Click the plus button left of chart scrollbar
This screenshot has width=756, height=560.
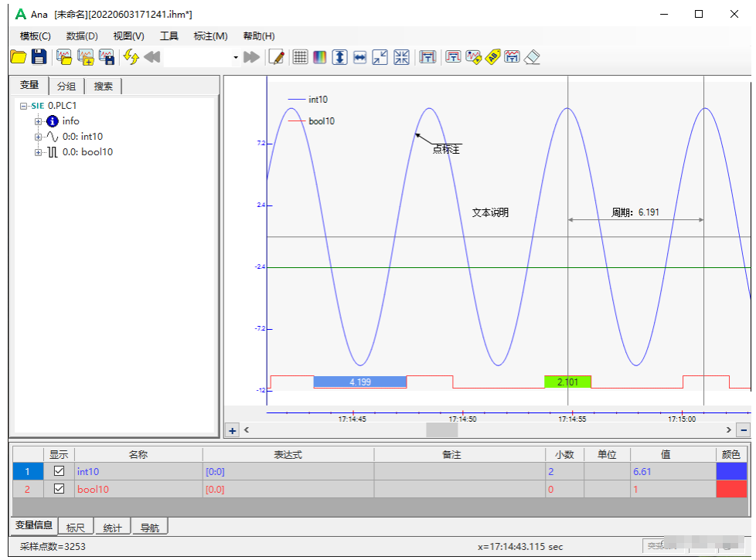click(x=232, y=430)
